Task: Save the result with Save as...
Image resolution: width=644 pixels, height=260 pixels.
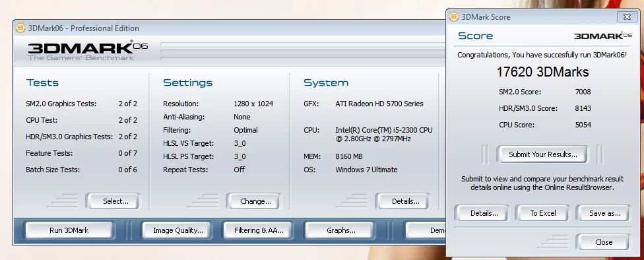Action: 602,213
